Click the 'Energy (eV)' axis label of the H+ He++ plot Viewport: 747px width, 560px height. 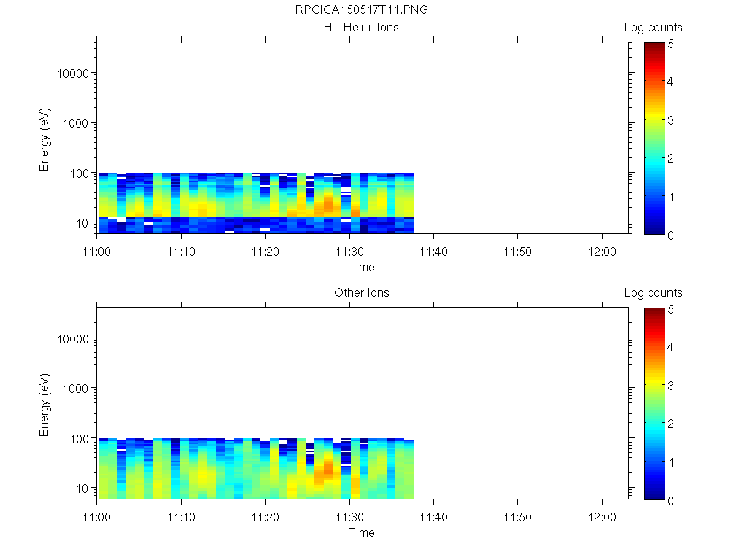coord(44,139)
